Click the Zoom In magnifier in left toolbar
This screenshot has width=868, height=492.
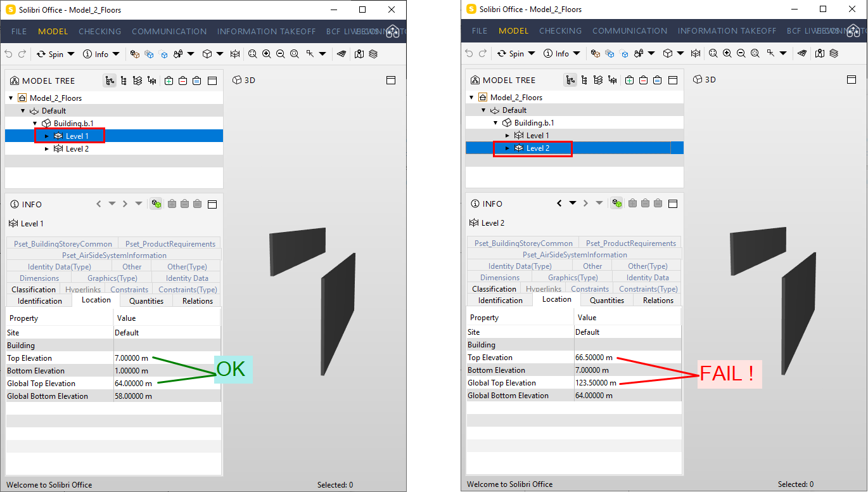point(266,54)
